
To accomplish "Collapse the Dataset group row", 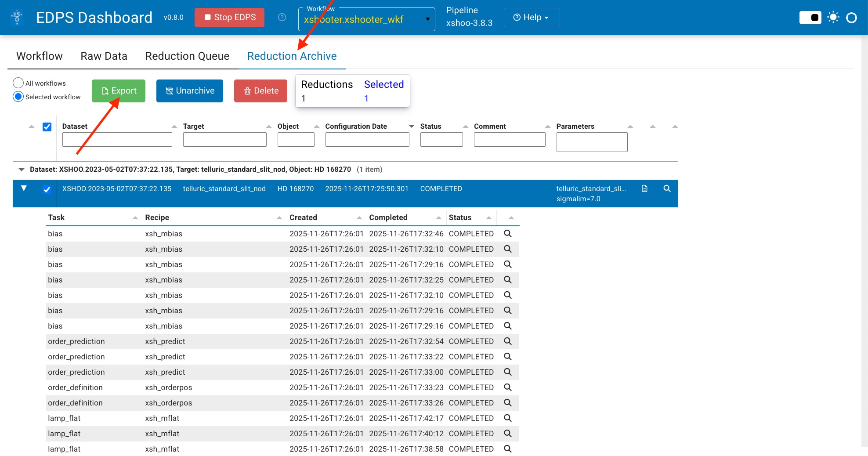I will coord(21,170).
